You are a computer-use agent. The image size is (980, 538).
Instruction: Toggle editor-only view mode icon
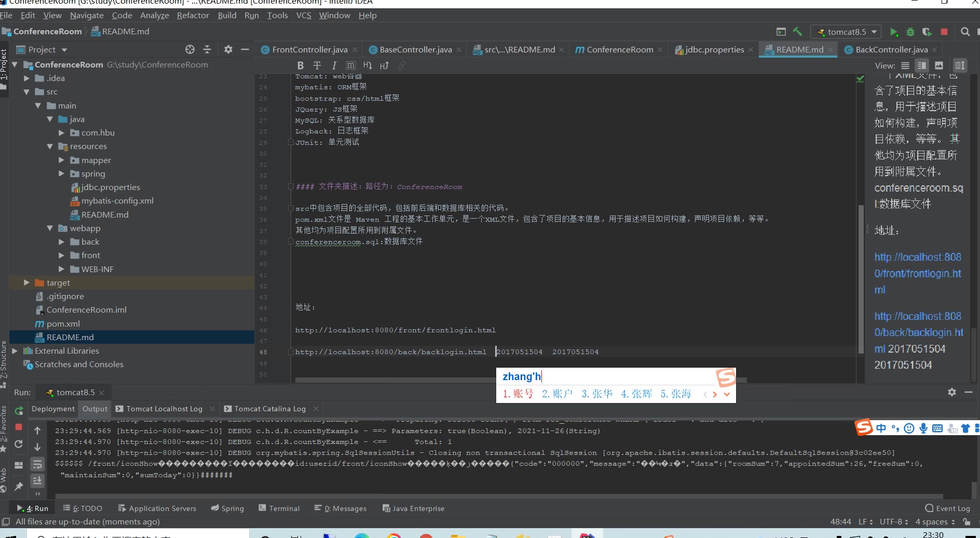pos(905,65)
